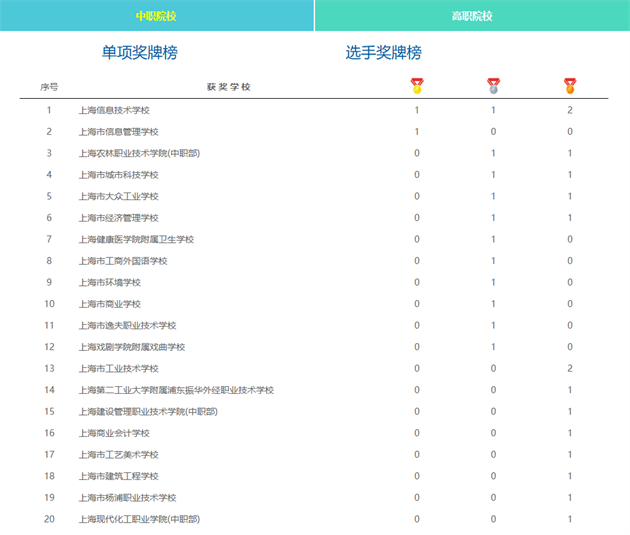630x535 pixels.
Task: Open 上海市城市科技学校 entry
Action: 118,175
